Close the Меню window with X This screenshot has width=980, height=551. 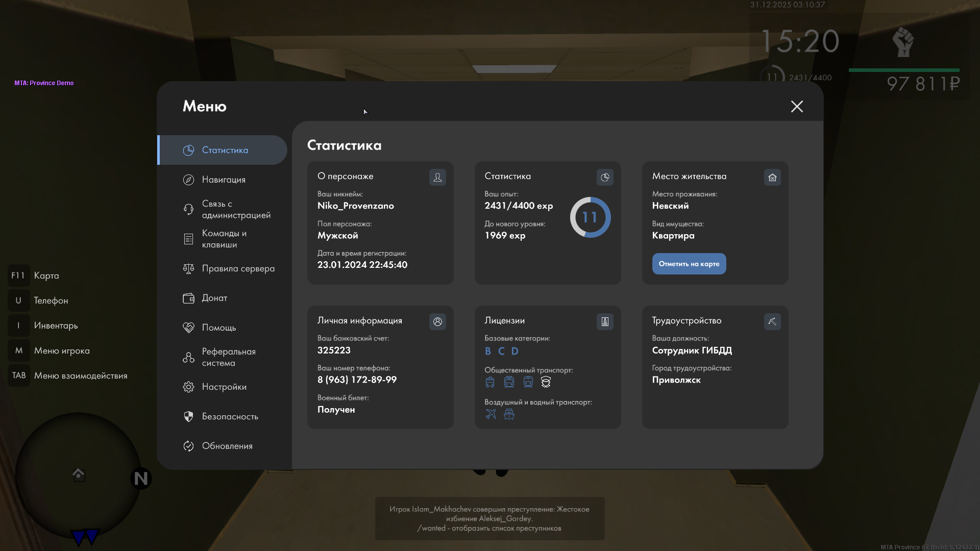797,106
